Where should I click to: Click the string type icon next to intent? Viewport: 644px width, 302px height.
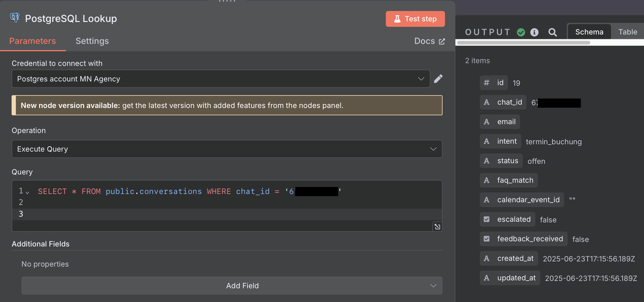point(487,141)
